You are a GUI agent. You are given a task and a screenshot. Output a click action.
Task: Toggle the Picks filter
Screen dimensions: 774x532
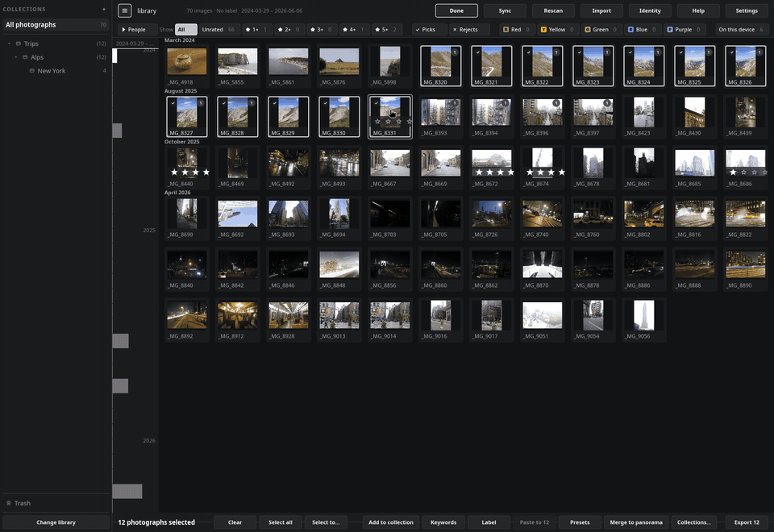coord(430,30)
